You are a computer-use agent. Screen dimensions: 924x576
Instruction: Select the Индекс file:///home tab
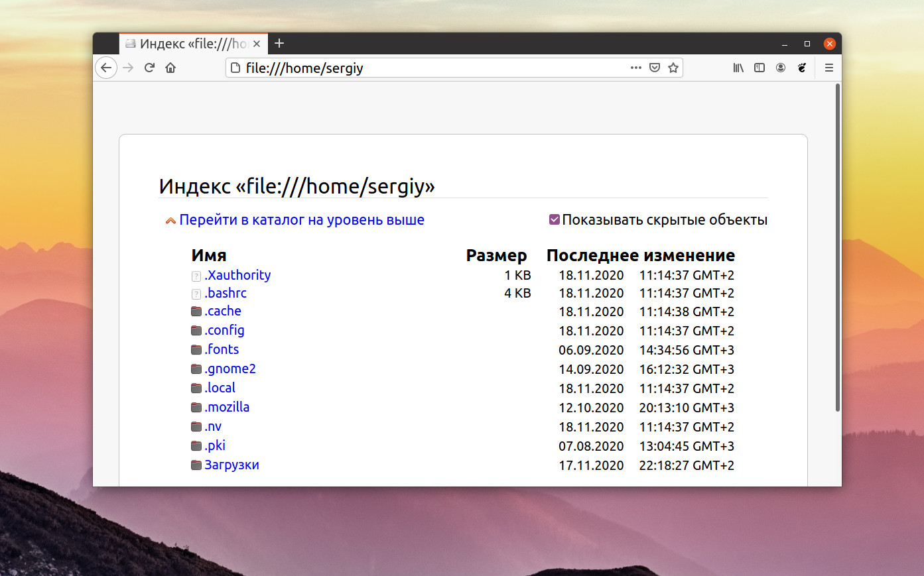(x=186, y=44)
